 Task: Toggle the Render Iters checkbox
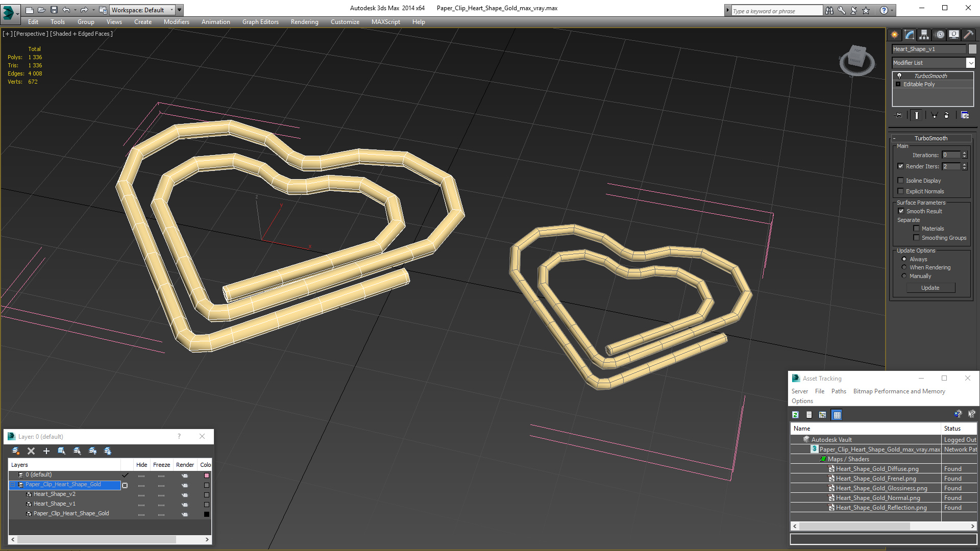pos(901,166)
